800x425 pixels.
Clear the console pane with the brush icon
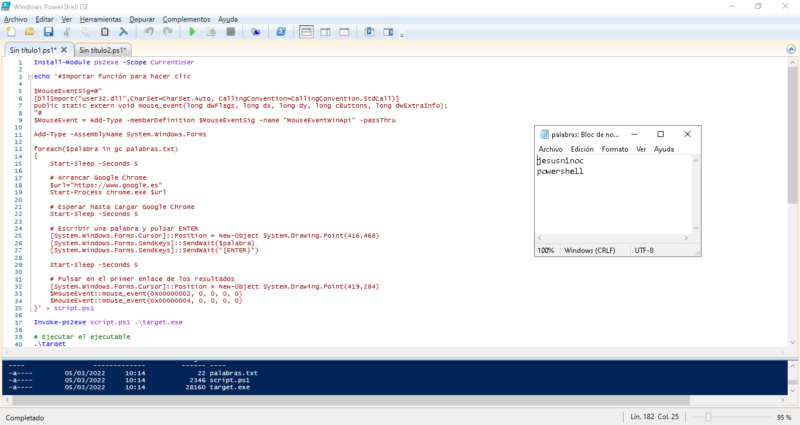123,32
